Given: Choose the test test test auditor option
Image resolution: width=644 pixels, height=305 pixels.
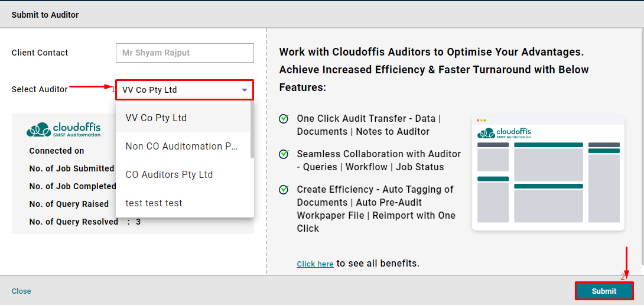Looking at the screenshot, I should coord(154,203).
